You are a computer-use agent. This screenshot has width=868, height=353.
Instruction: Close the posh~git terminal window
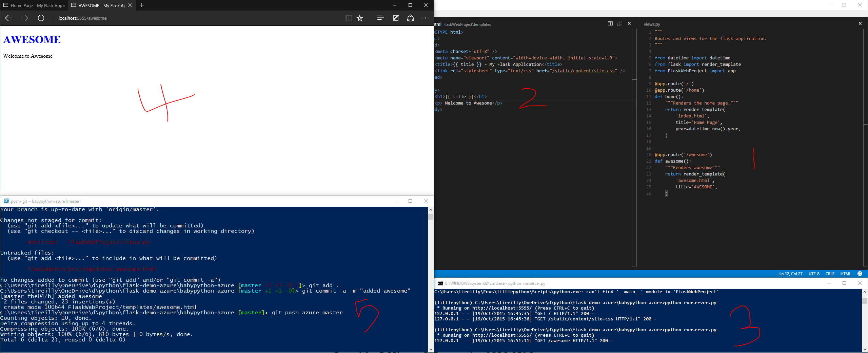[x=426, y=201]
